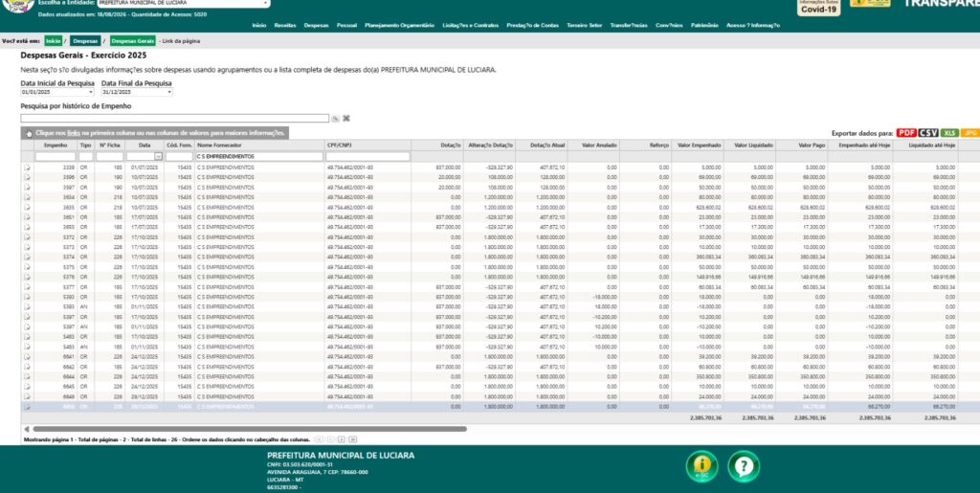Screen dimensions: 980x493
Task: Sort by the Empenho column header
Action: 55,145
